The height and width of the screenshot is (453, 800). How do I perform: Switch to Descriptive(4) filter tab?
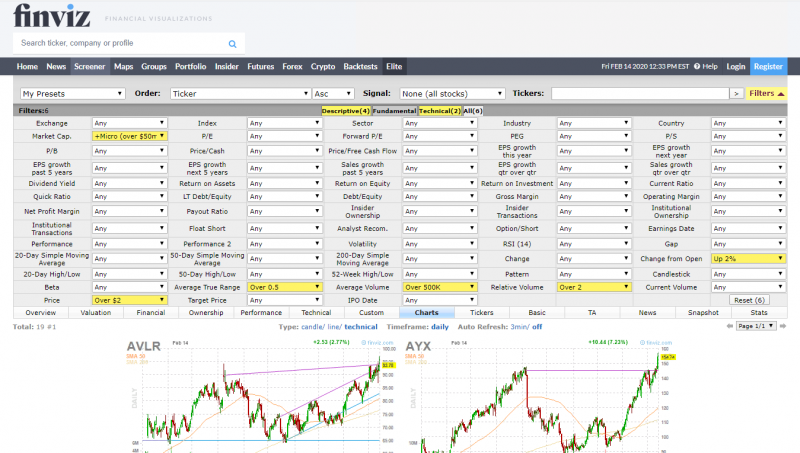(345, 111)
